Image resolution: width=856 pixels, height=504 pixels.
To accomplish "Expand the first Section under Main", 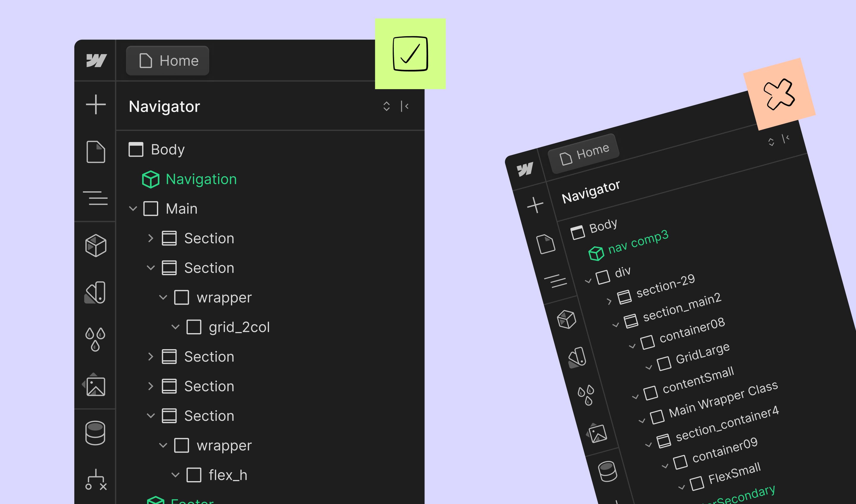I will click(151, 238).
